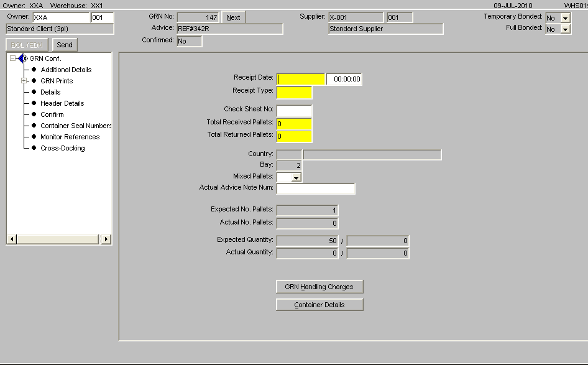
Task: Click the Advice field REF#342R
Action: pyautogui.click(x=230, y=29)
